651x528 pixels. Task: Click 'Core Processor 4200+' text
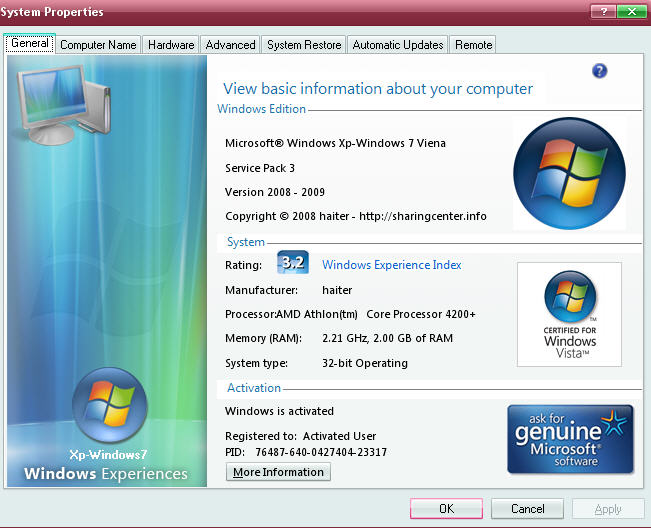coord(421,314)
